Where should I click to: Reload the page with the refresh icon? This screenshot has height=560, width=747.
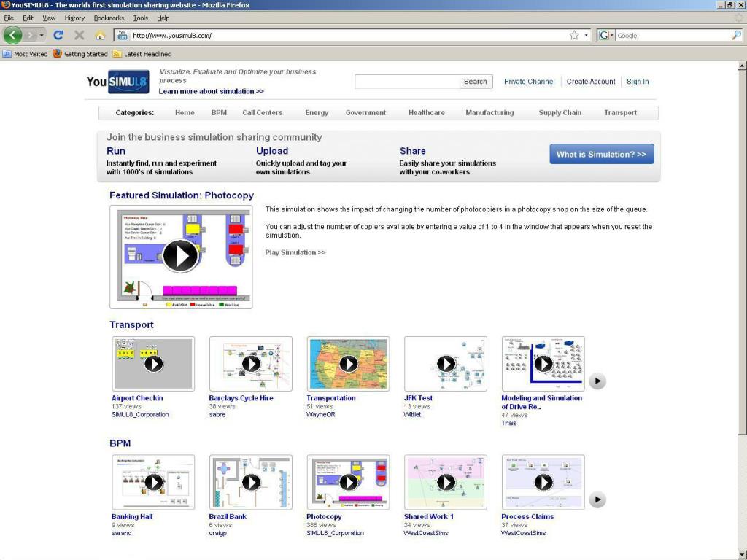click(58, 35)
